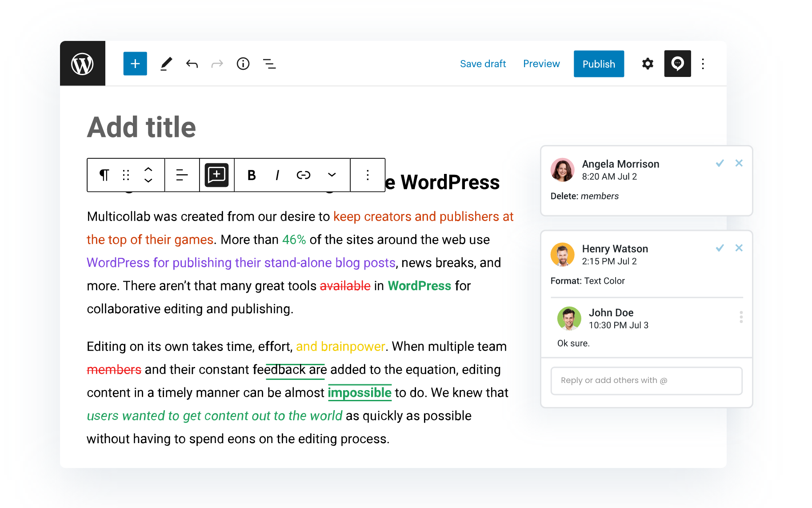Click the italic 'users wanted to get content' text
Screen dimensions: 812x508
tap(164, 416)
